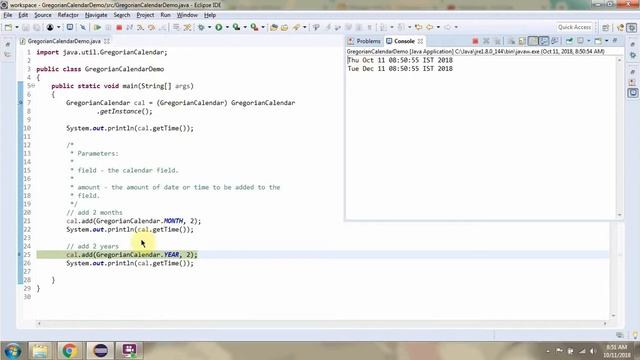Click the New file toolbar icon
Viewport: 640px width, 360px height.
tap(8, 27)
